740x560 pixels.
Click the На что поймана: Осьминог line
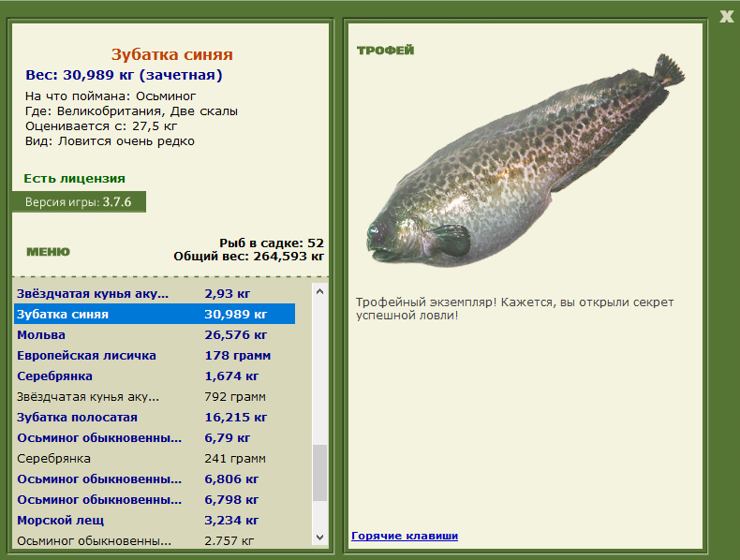(111, 96)
